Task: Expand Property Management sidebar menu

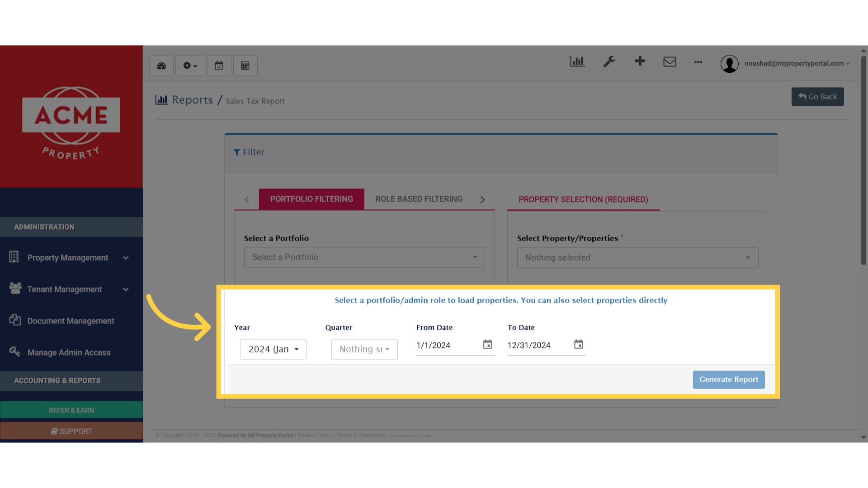Action: coord(71,258)
